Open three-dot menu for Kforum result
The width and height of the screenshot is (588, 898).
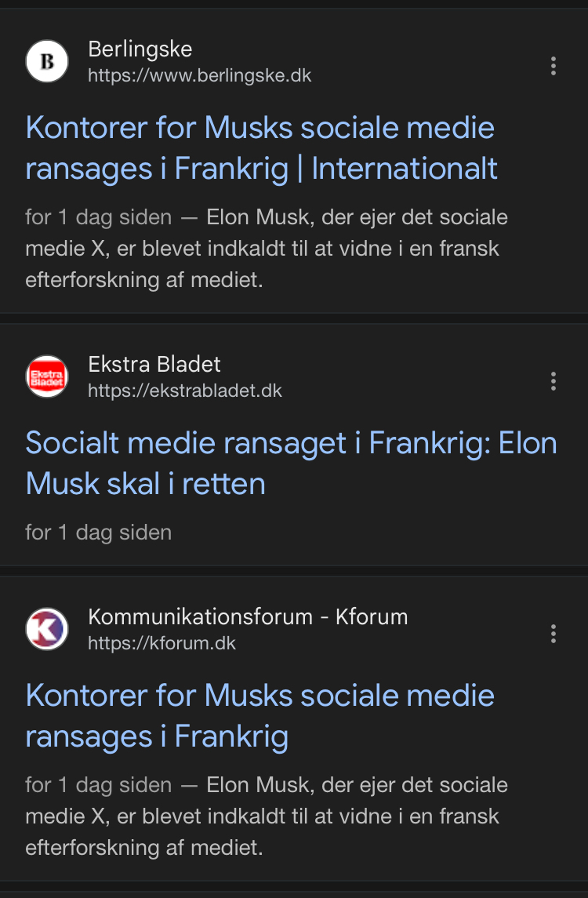coord(554,634)
